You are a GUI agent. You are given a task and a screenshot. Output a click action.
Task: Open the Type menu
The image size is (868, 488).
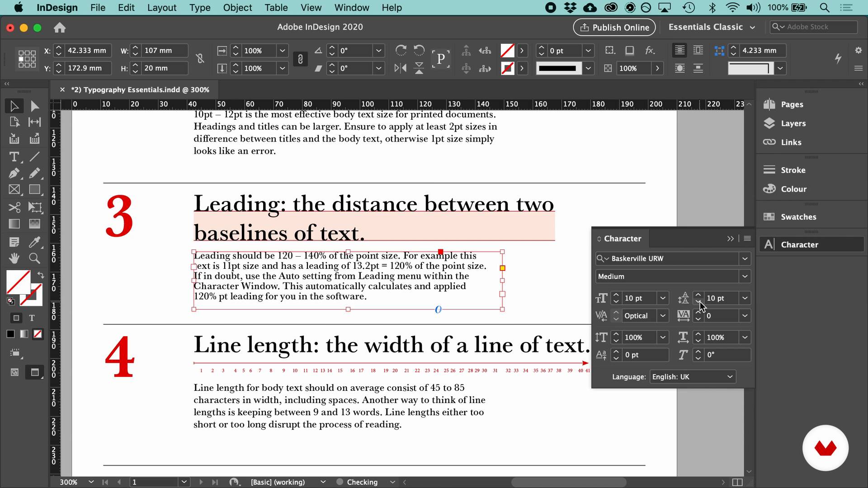coord(199,8)
